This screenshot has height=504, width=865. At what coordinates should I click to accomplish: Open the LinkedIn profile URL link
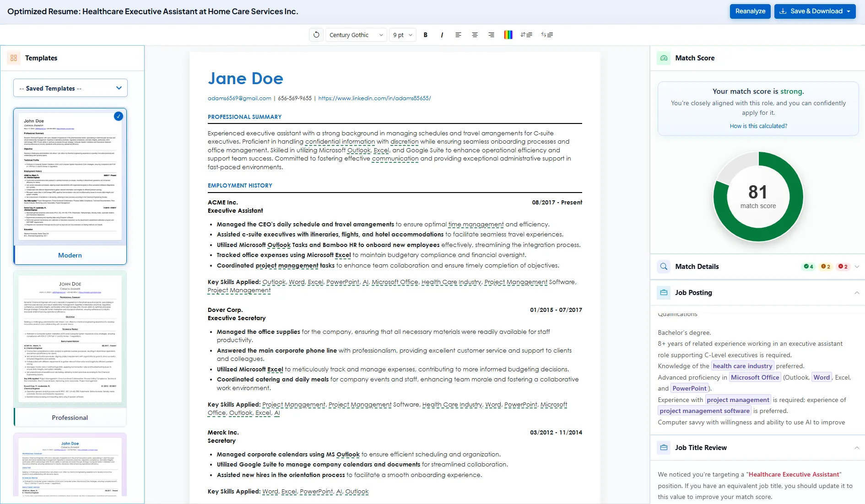[374, 98]
